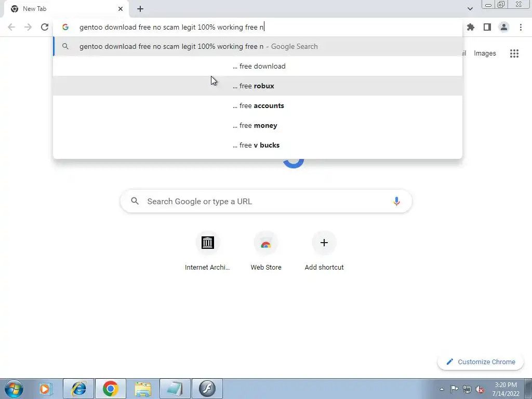
Task: Open the profile avatar icon
Action: coord(504,27)
